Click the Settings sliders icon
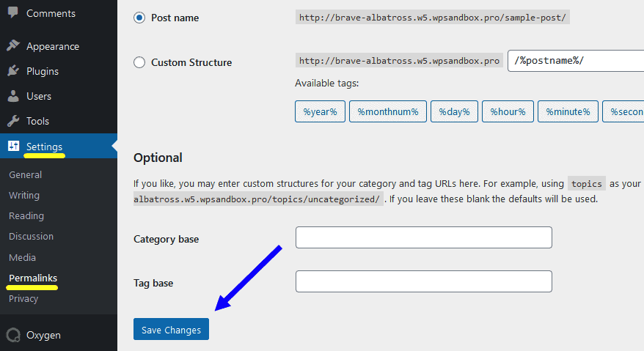644x351 pixels. 13,147
